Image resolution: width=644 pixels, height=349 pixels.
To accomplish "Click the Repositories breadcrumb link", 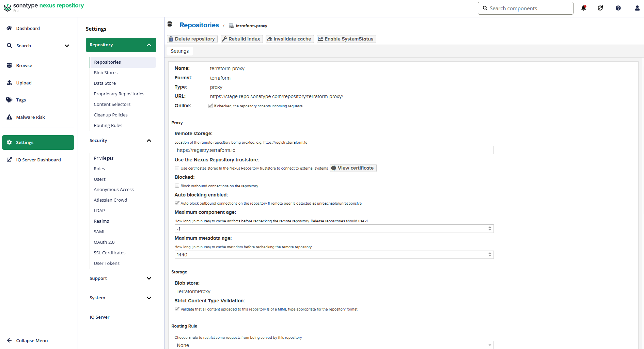I will (x=199, y=25).
